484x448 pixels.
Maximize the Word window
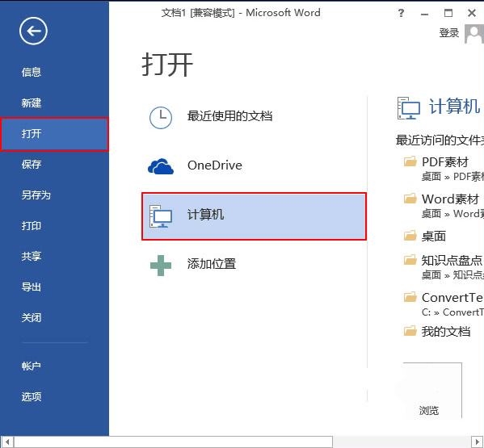coord(448,13)
